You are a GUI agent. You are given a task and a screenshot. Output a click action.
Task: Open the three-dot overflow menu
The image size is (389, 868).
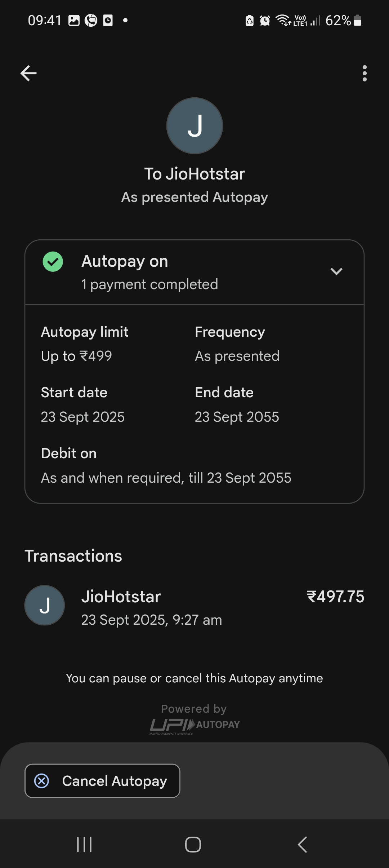[365, 74]
